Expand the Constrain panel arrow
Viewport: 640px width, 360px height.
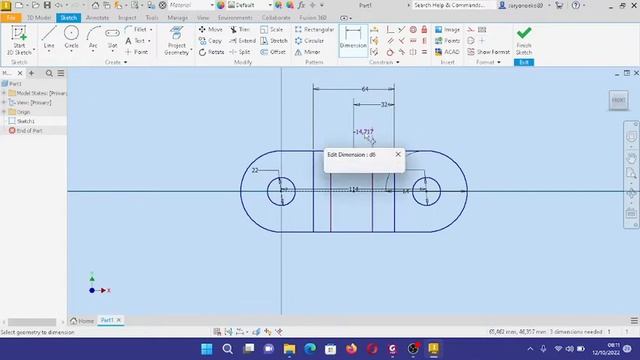click(x=398, y=62)
